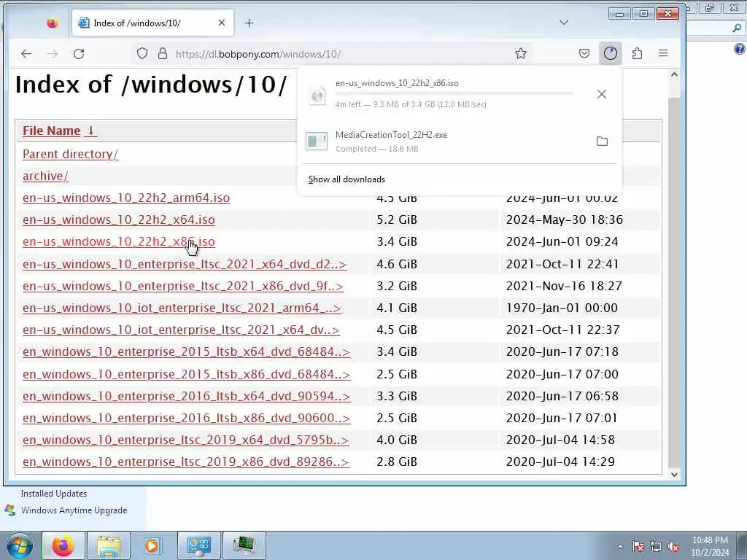
Task: Reload the page with the refresh icon
Action: pyautogui.click(x=79, y=54)
